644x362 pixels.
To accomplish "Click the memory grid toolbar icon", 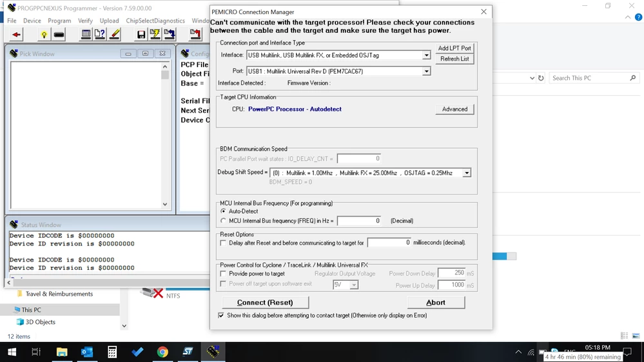I will coord(86,35).
